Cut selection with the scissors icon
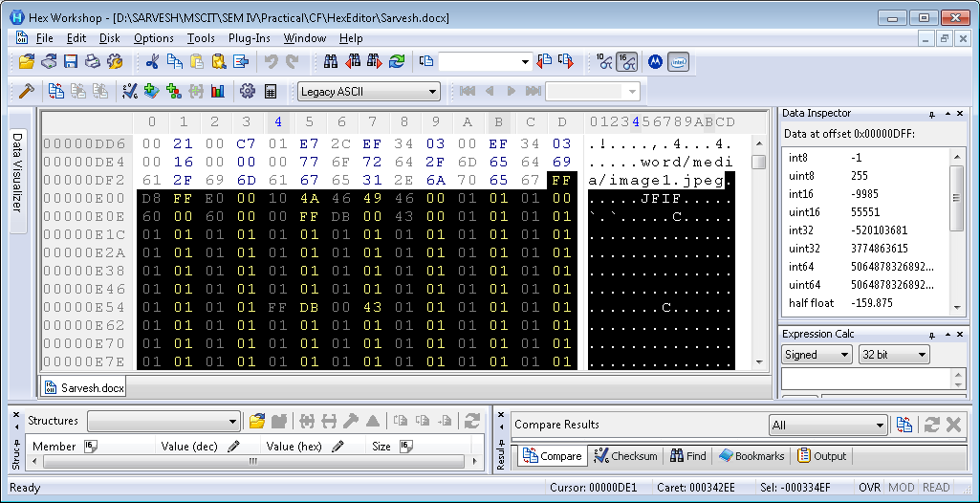This screenshot has width=980, height=503. tap(152, 61)
